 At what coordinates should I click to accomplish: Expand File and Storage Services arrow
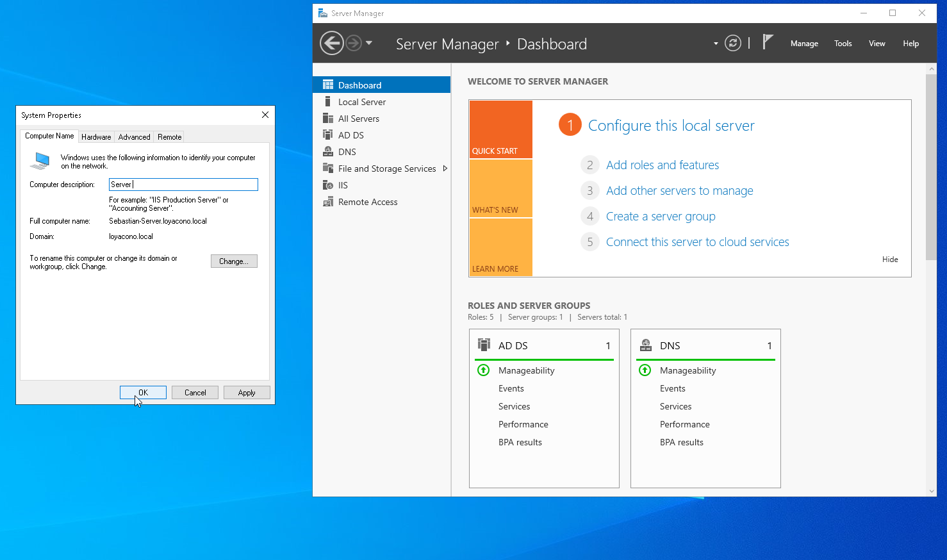[445, 169]
